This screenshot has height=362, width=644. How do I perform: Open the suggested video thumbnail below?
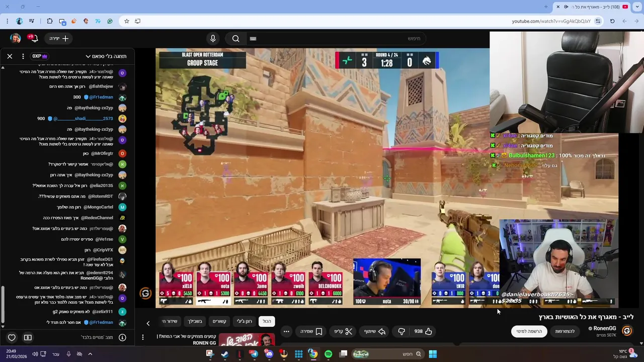[x=247, y=339]
